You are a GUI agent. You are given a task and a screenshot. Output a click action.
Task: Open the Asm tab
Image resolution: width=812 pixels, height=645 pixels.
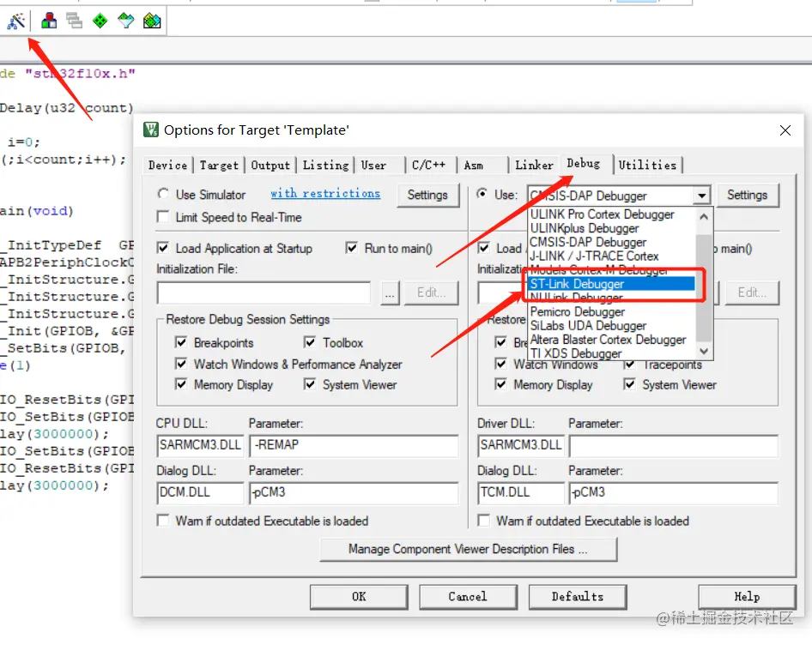point(482,166)
